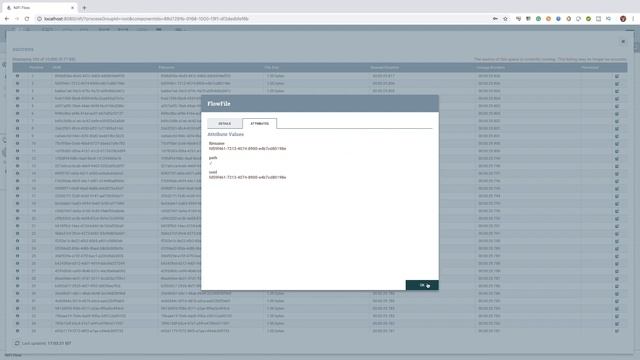
Task: Open provenance icon for row 35
Action: click(x=617, y=331)
